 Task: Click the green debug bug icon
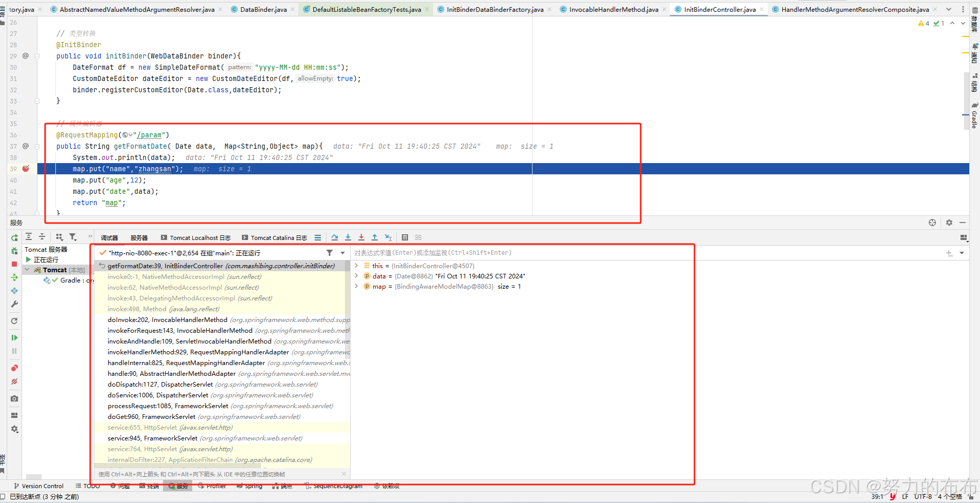point(14,251)
